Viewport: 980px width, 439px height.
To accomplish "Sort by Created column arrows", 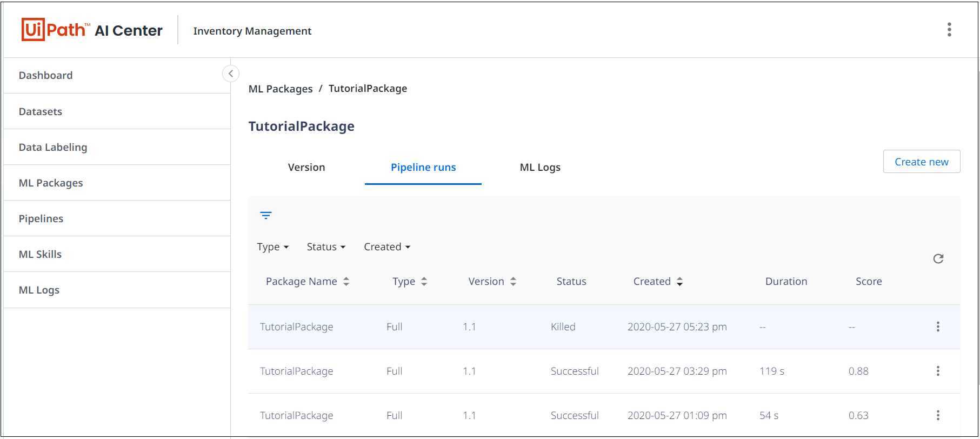I will [680, 281].
